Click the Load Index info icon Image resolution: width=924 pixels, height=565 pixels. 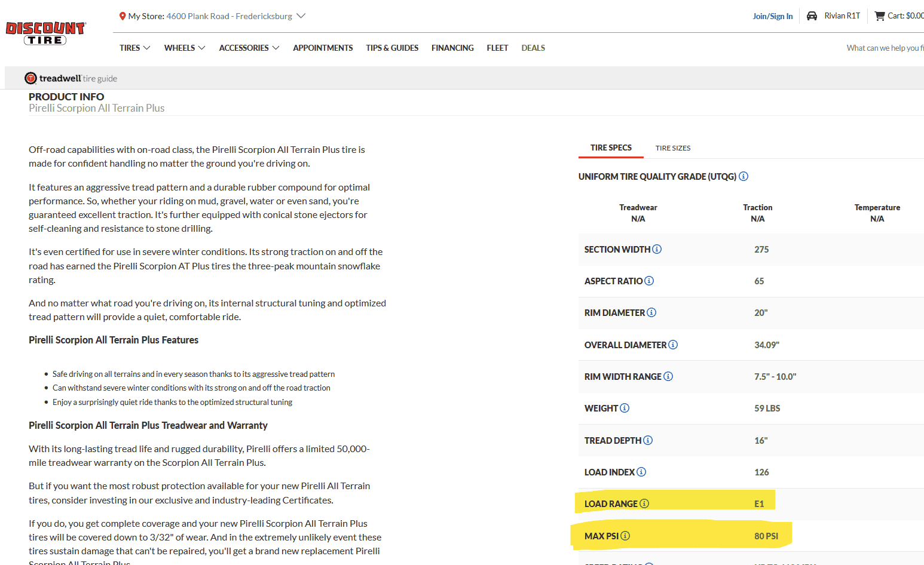pos(641,472)
